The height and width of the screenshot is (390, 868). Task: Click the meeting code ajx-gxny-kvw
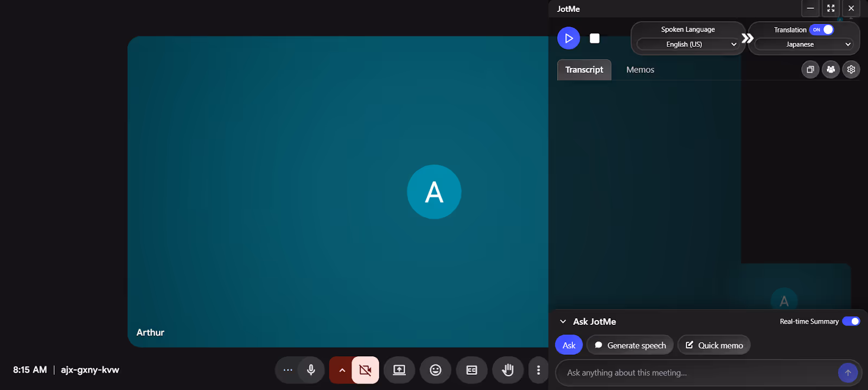[x=90, y=370]
